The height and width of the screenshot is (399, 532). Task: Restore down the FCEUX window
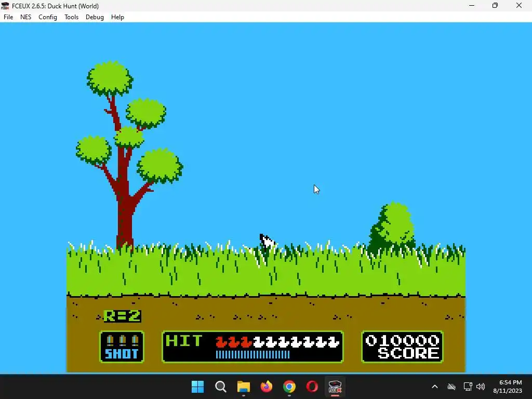pos(495,6)
